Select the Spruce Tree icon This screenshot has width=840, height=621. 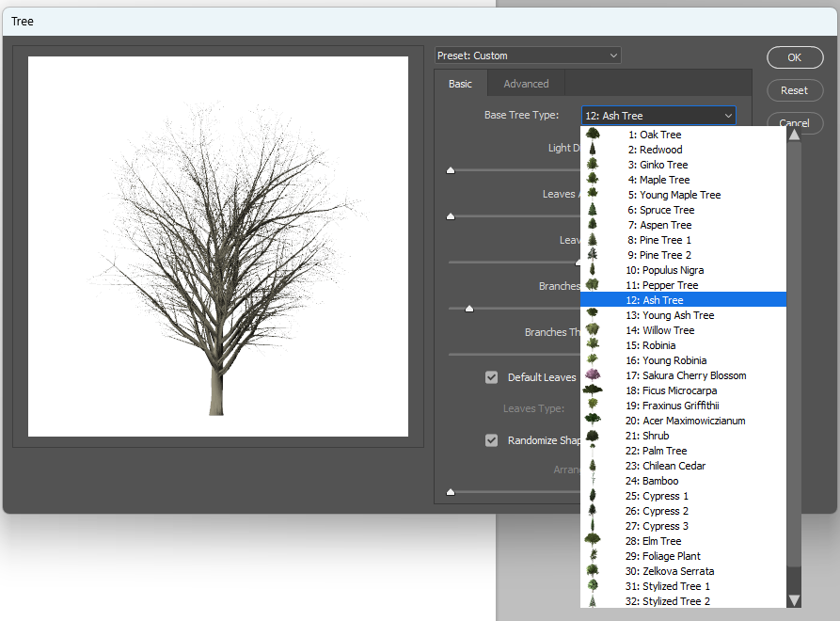pyautogui.click(x=593, y=209)
